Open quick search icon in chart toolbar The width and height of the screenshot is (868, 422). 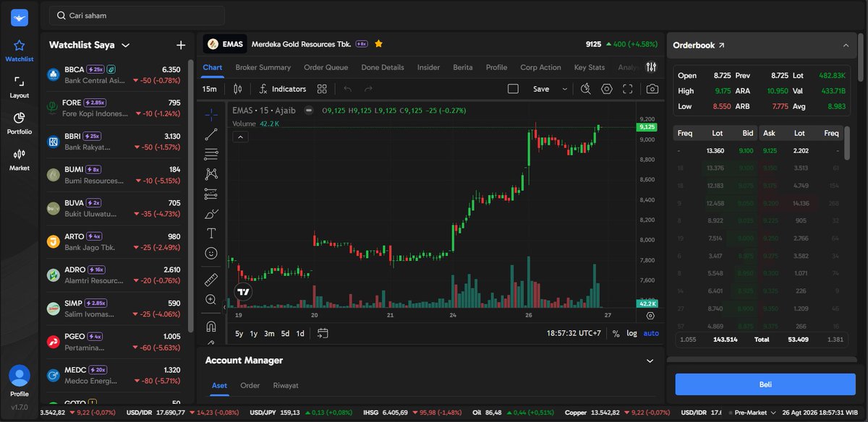(x=586, y=89)
